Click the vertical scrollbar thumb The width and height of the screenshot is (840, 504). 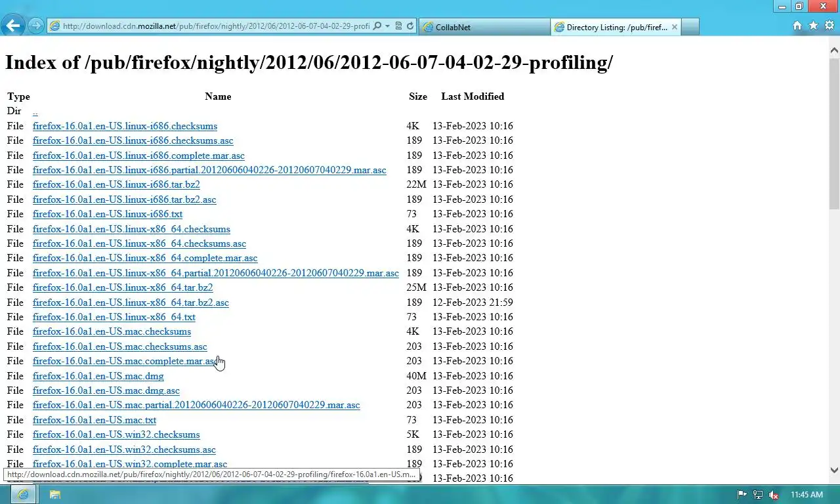(834, 134)
